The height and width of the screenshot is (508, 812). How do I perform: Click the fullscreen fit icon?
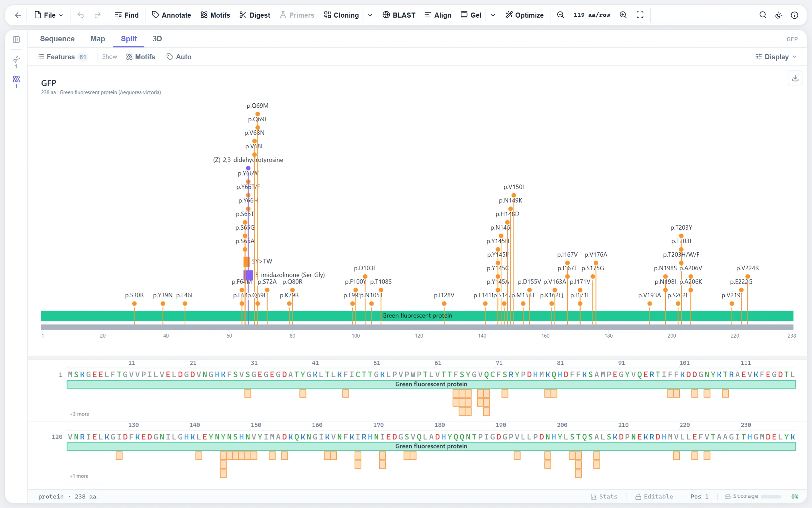tap(640, 15)
